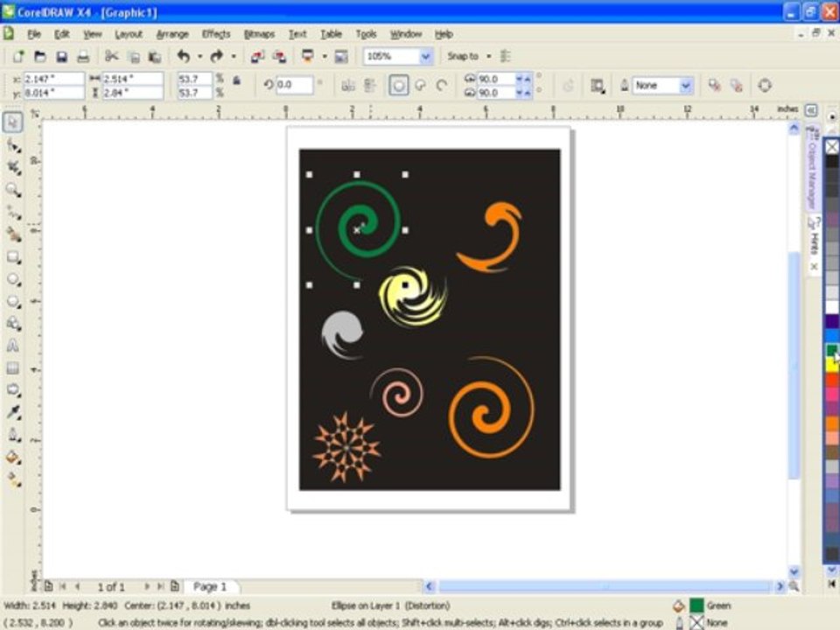Open the Effects menu

(x=216, y=34)
